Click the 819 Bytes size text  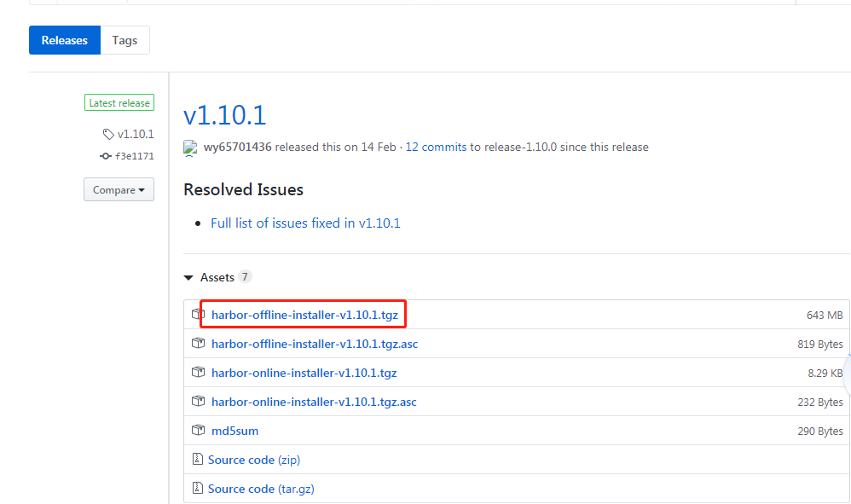pyautogui.click(x=820, y=344)
